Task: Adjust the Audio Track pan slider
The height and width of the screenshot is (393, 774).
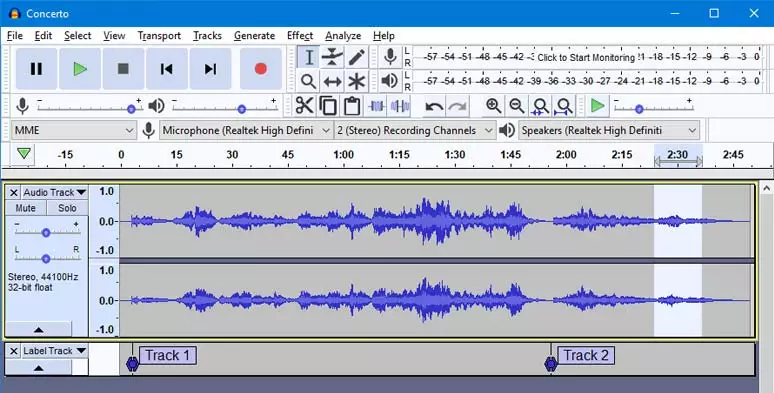Action: click(x=46, y=258)
